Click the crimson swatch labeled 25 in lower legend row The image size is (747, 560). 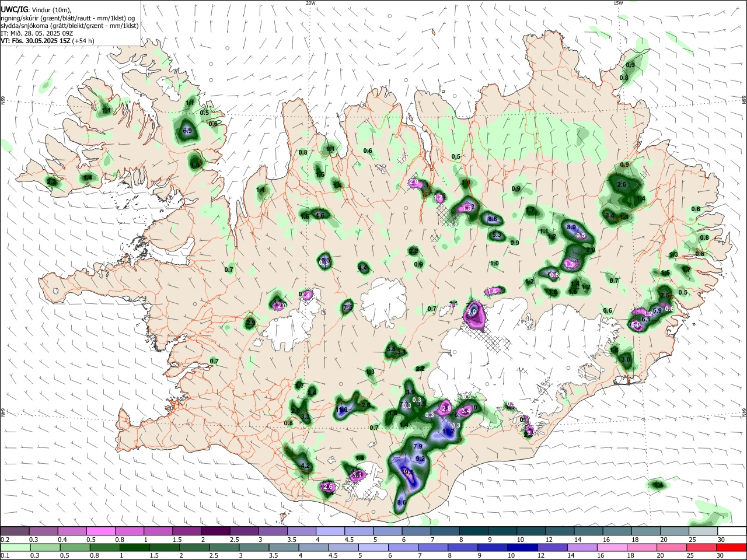tap(701, 548)
